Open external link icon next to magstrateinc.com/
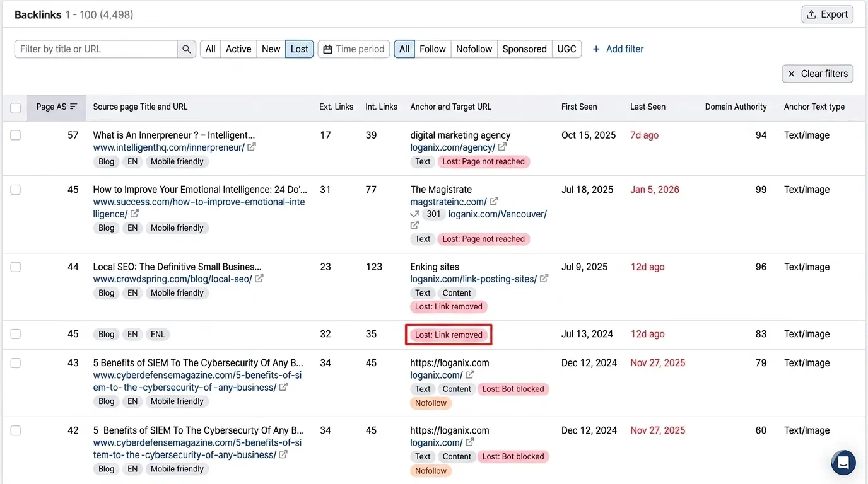868x484 pixels. click(494, 202)
